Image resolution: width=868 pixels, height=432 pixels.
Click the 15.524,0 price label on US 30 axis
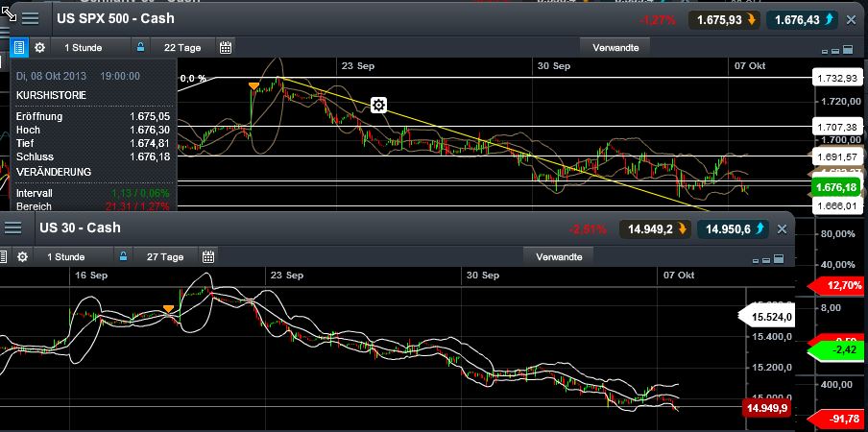click(x=766, y=317)
